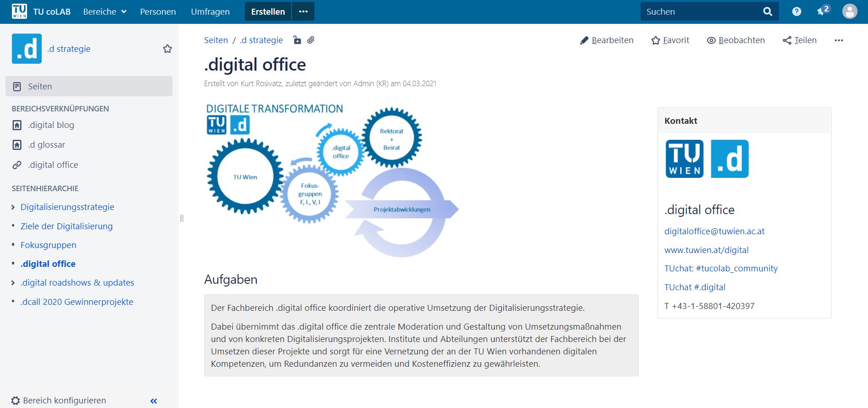Click the page restrictions lock icon
868x408 pixels.
coord(297,40)
